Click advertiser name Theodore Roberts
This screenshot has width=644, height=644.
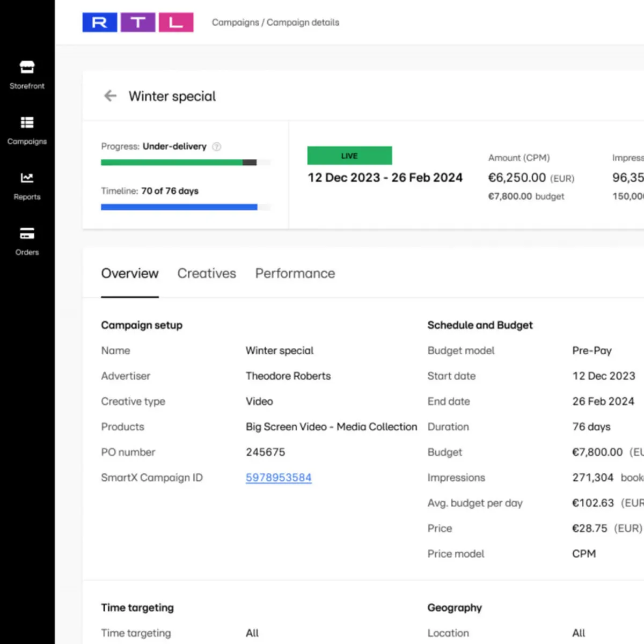tap(288, 376)
